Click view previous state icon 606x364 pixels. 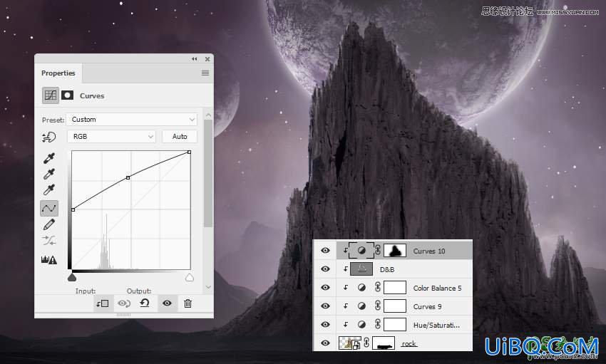tap(124, 303)
